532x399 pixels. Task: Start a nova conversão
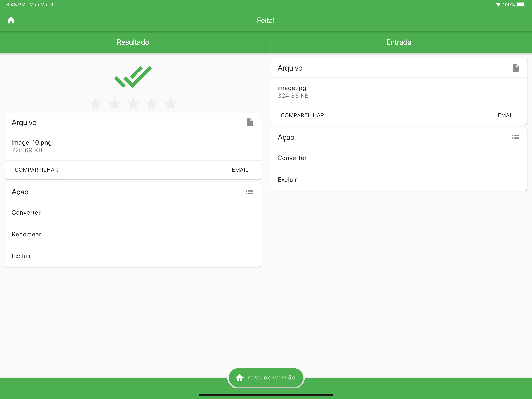pos(266,377)
